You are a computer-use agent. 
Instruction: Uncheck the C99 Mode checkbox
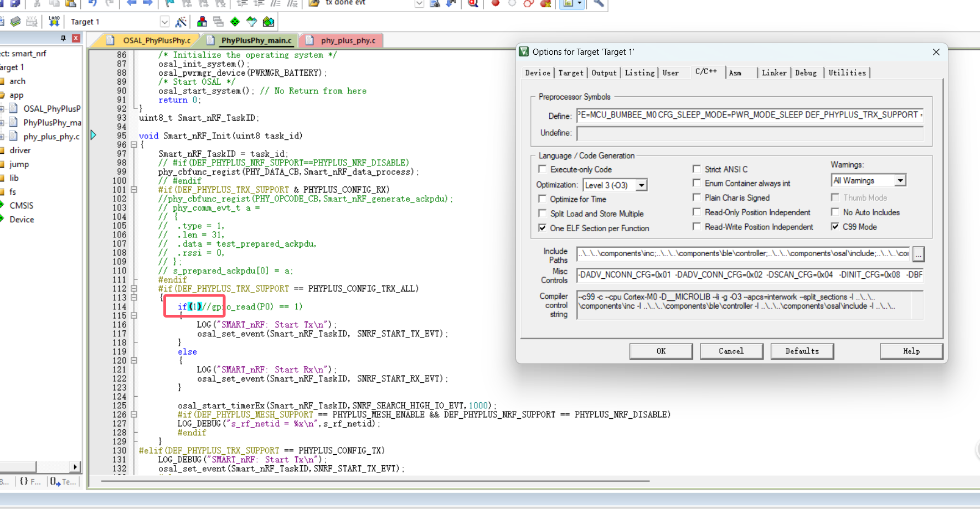pyautogui.click(x=835, y=226)
